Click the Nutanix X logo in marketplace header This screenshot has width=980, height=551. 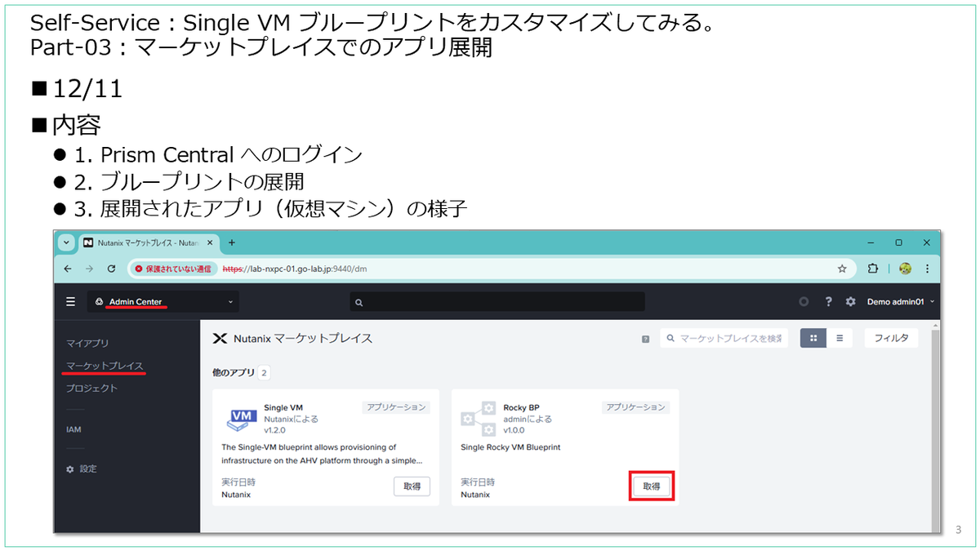tap(219, 338)
